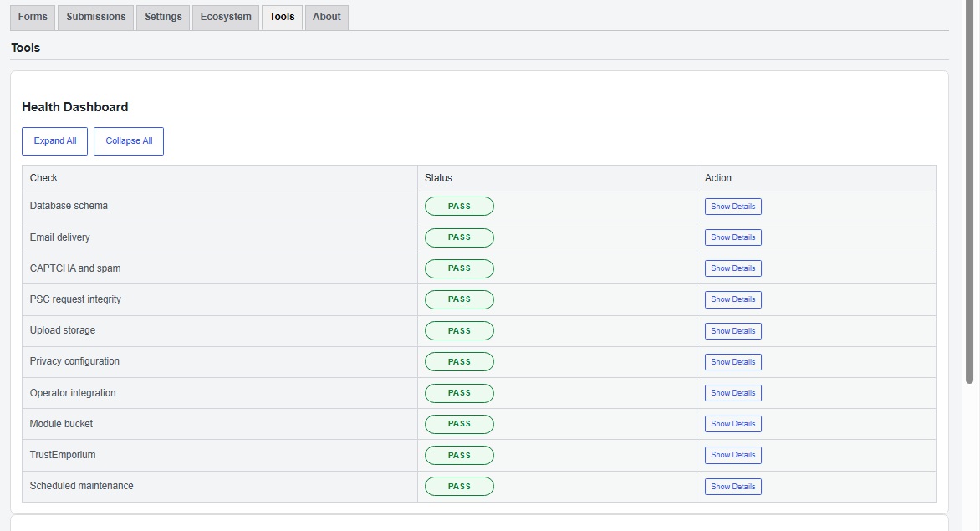Screen dimensions: 980x531
Task: Click the Module bucket PASS badge
Action: pyautogui.click(x=459, y=424)
